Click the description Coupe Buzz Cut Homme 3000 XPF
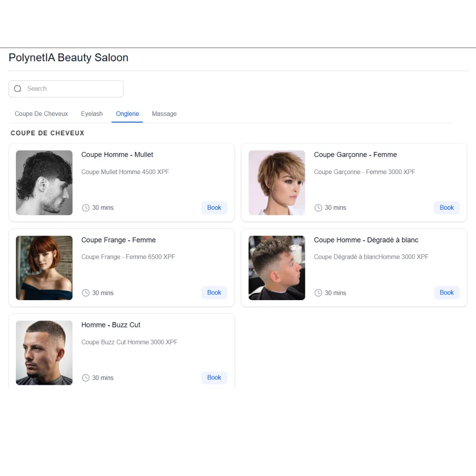 click(129, 342)
